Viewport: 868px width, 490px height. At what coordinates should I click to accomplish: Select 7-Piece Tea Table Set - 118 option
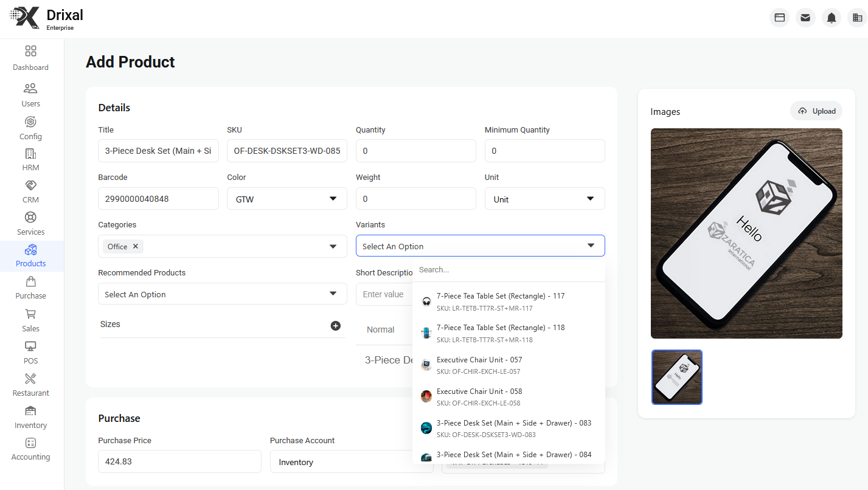[509, 333]
